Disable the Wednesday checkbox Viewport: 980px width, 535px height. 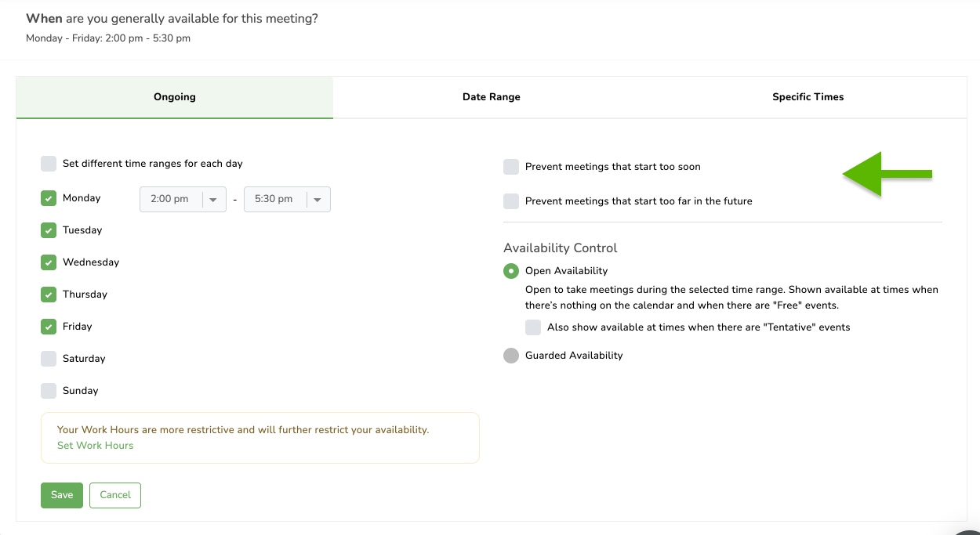point(49,262)
